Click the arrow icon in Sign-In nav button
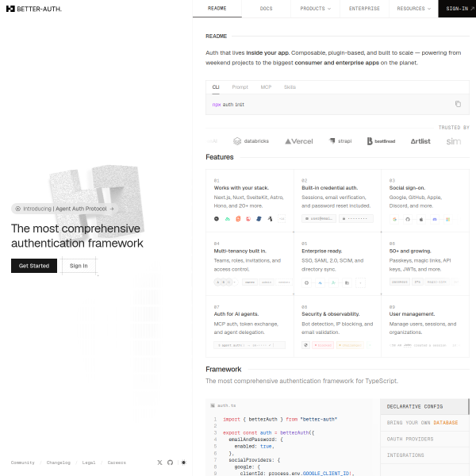The image size is (476, 476). point(472,9)
